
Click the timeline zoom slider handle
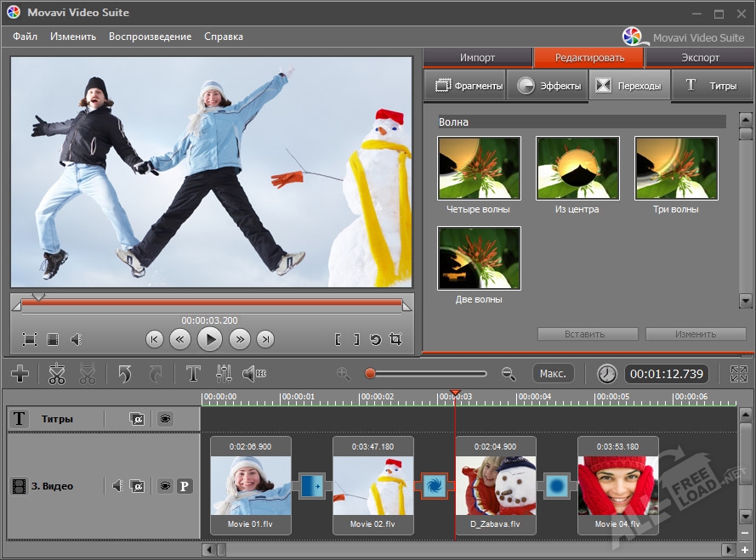coord(370,374)
